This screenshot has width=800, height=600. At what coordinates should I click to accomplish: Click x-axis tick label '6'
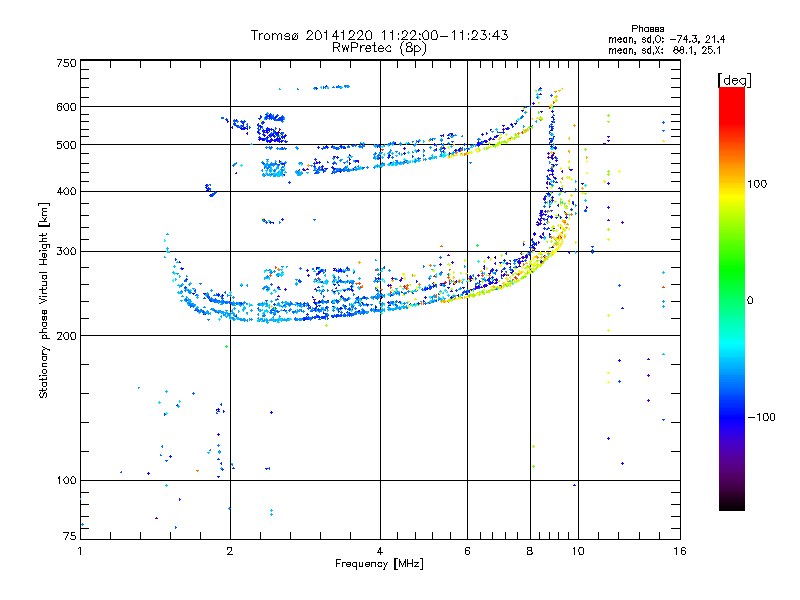pos(467,551)
